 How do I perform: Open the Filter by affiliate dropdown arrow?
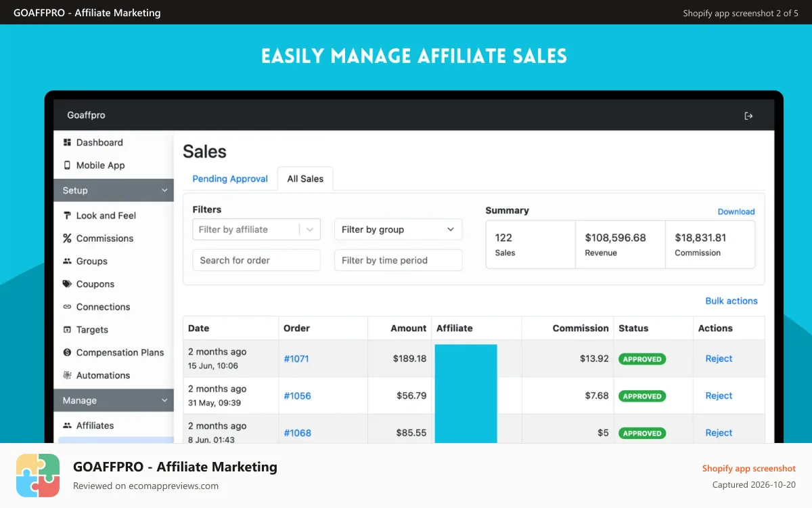[310, 230]
